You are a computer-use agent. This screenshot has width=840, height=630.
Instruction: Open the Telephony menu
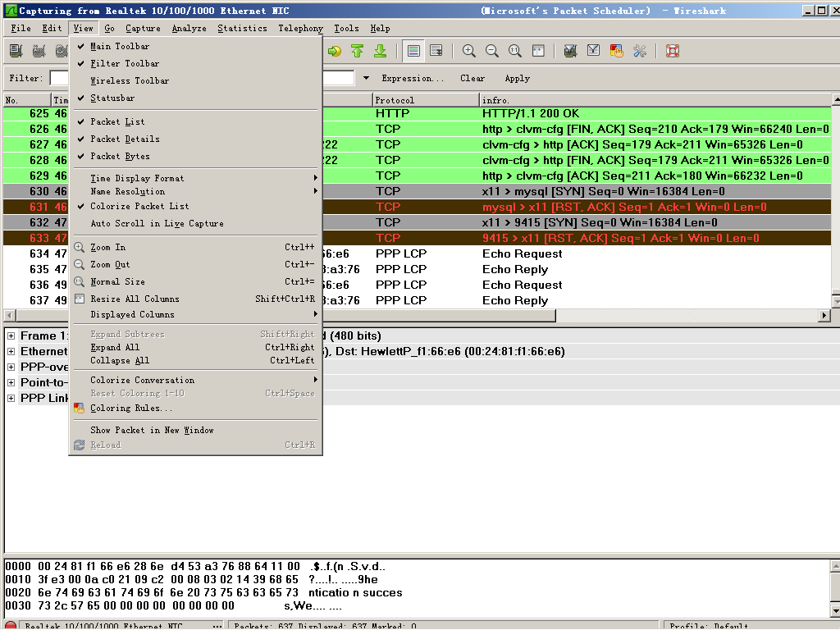coord(300,28)
